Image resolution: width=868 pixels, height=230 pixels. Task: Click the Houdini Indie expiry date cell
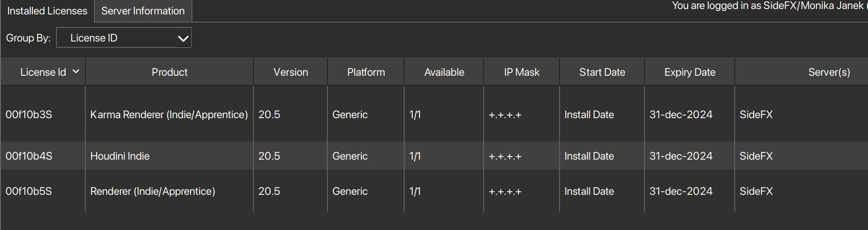[x=681, y=156]
